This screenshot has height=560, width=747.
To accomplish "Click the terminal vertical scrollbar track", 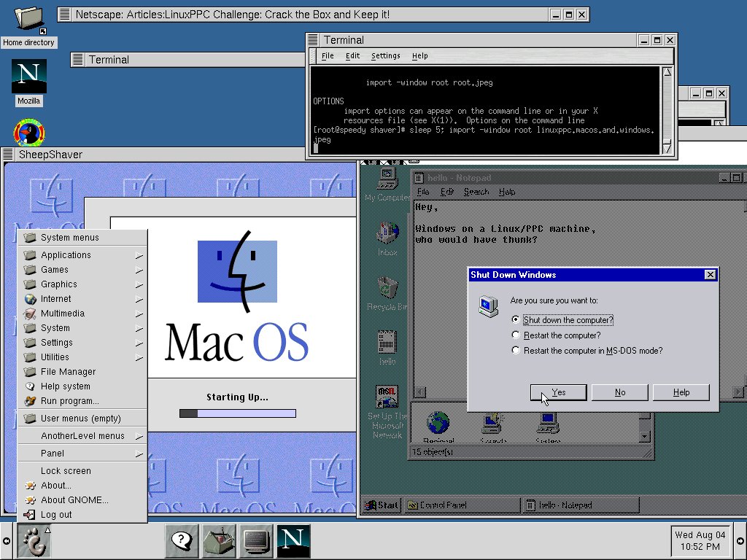I will pos(667,111).
